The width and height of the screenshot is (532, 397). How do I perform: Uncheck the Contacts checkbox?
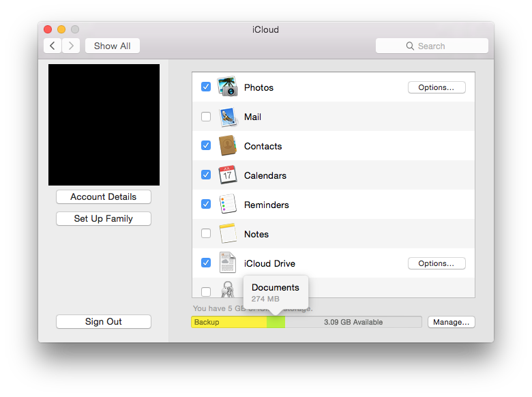click(x=206, y=145)
